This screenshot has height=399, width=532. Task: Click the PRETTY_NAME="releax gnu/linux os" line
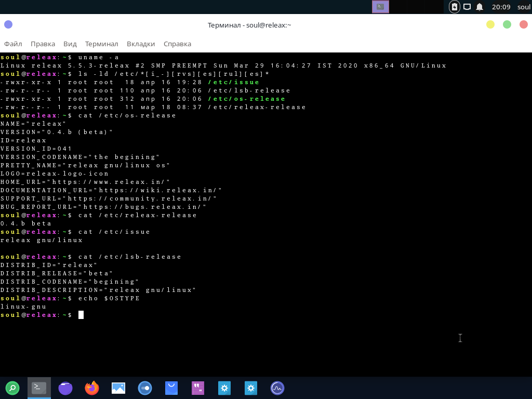[85, 165]
